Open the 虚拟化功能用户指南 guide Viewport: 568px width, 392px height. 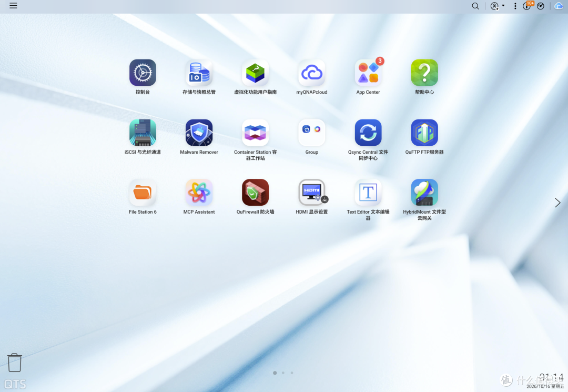point(256,73)
